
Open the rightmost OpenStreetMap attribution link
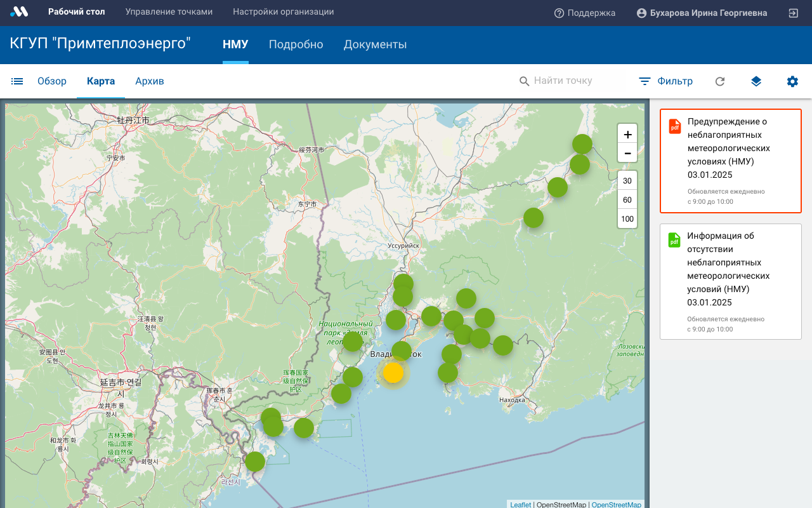[617, 505]
